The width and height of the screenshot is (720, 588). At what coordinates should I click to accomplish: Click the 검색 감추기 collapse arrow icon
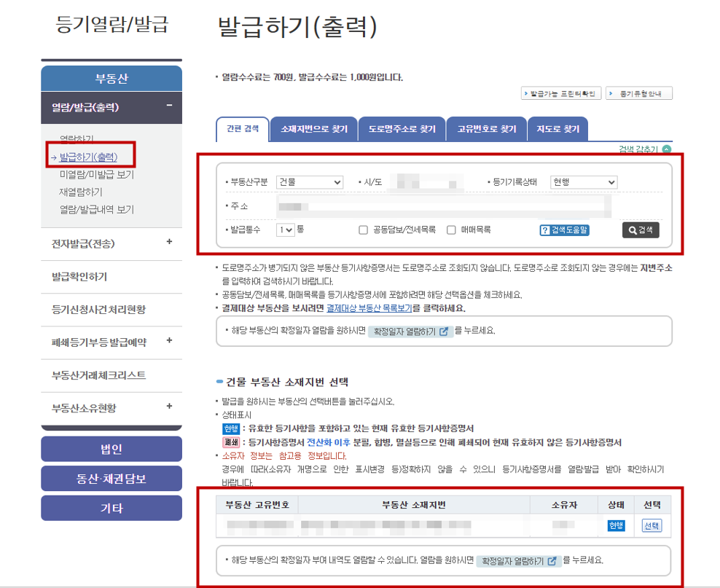[667, 149]
